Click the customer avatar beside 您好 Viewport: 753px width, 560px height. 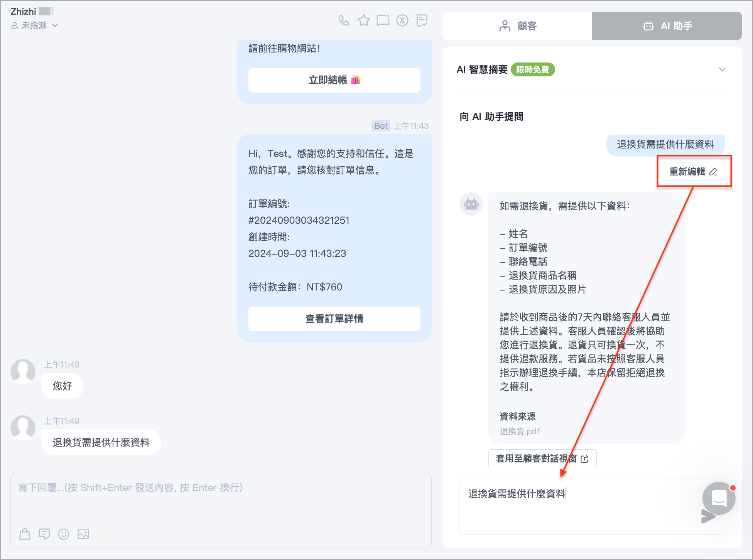[x=23, y=371]
